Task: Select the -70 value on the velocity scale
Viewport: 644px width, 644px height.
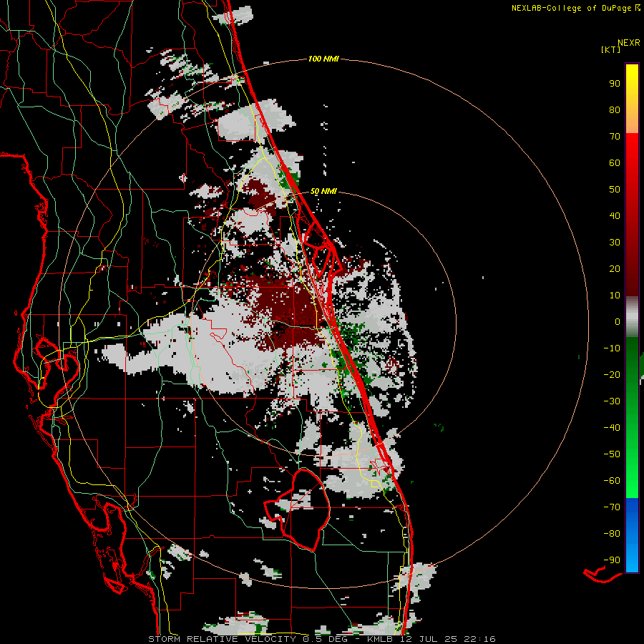Action: tap(612, 507)
